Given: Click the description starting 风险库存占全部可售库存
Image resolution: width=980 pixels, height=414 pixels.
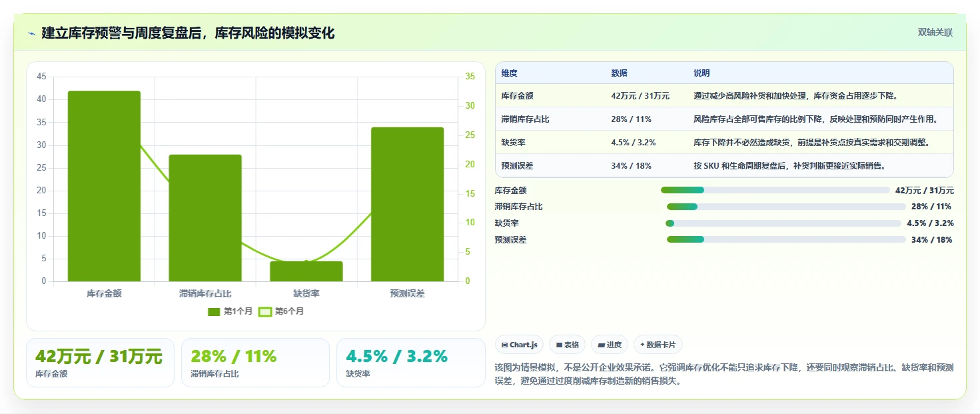Looking at the screenshot, I should click(816, 119).
